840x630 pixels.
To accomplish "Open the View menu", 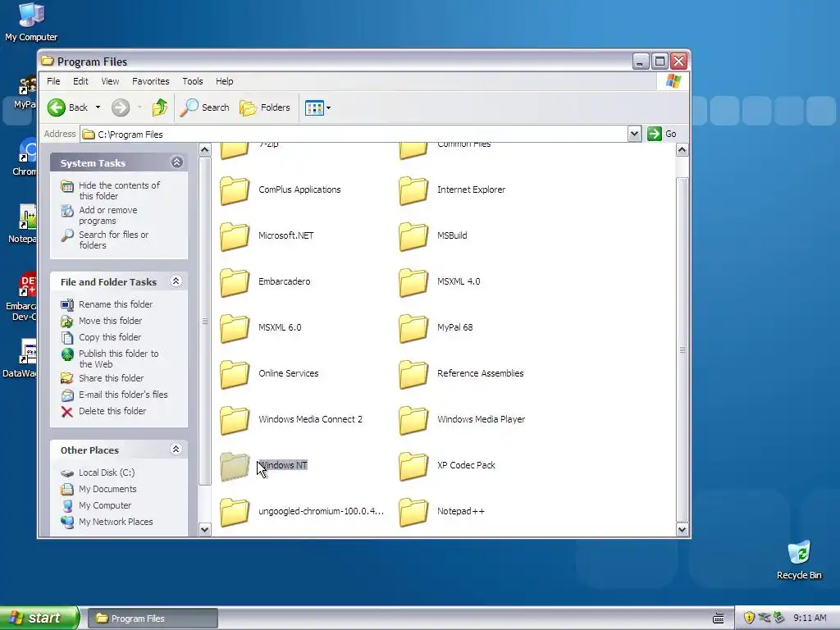I will (110, 81).
